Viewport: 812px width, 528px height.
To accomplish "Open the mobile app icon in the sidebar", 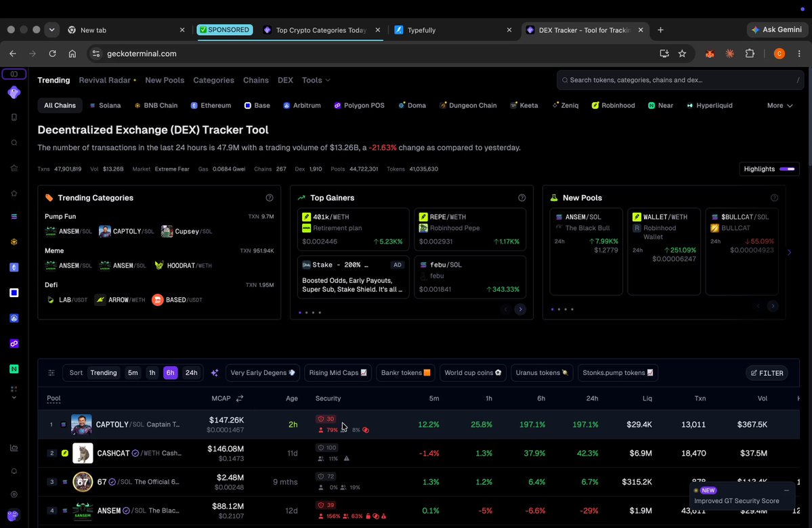I will [14, 118].
